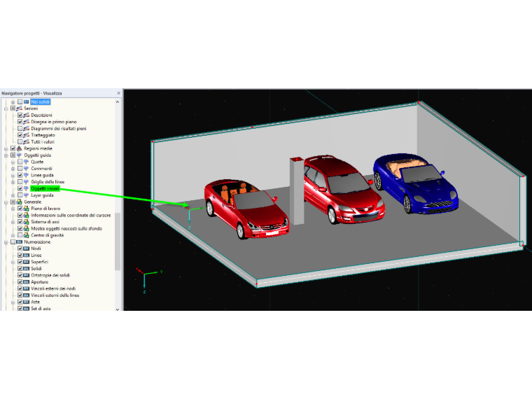This screenshot has width=532, height=399.
Task: Enable the Commenti checkbox
Action: coord(20,169)
